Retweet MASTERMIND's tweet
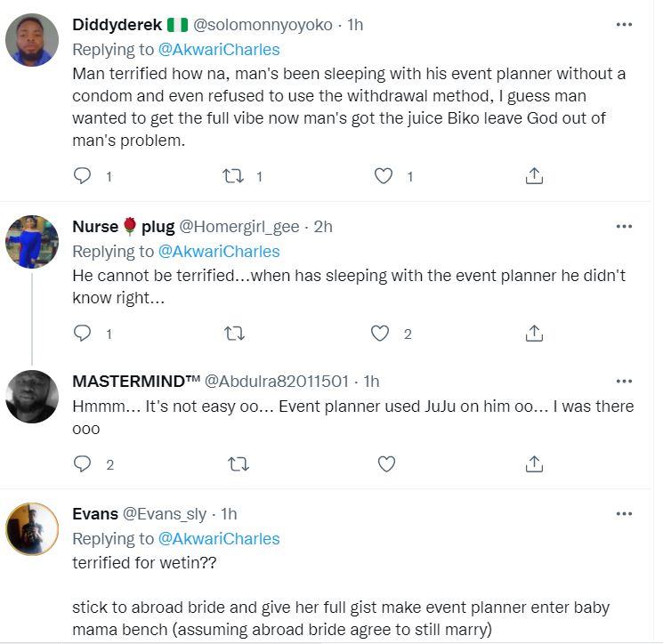The width and height of the screenshot is (663, 644). 237,463
